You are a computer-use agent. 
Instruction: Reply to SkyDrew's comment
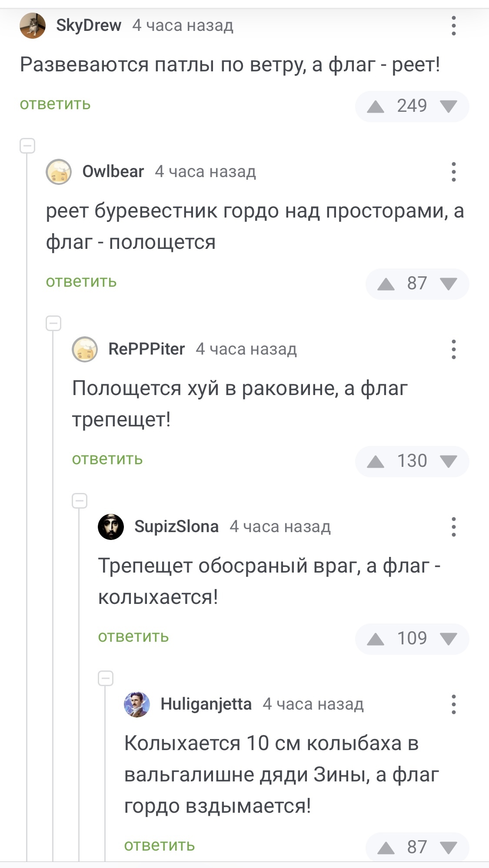[55, 104]
